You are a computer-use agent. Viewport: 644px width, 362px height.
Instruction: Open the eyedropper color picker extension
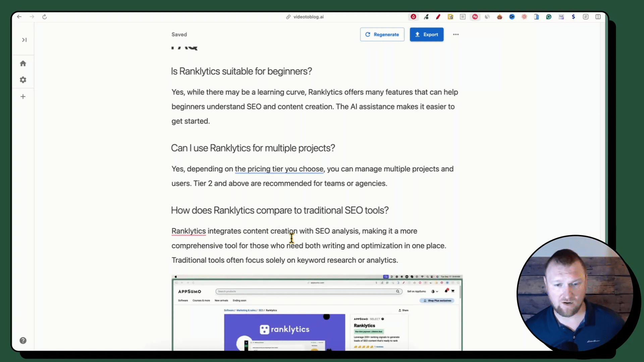pos(426,17)
